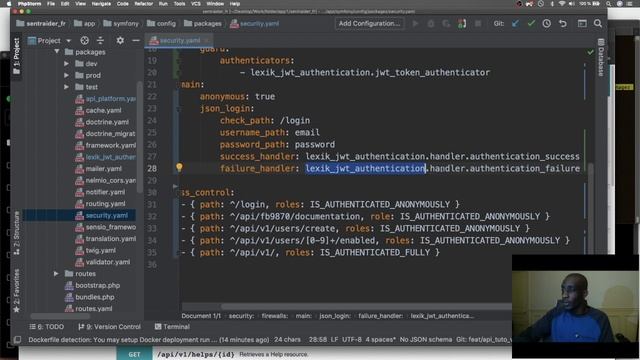Hide the Project panel with minus icon

point(136,40)
